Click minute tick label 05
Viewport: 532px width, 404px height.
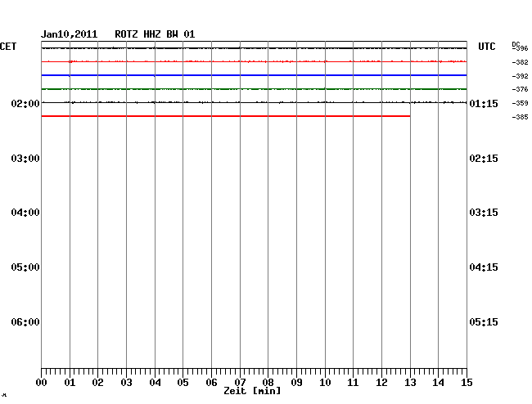point(183,383)
